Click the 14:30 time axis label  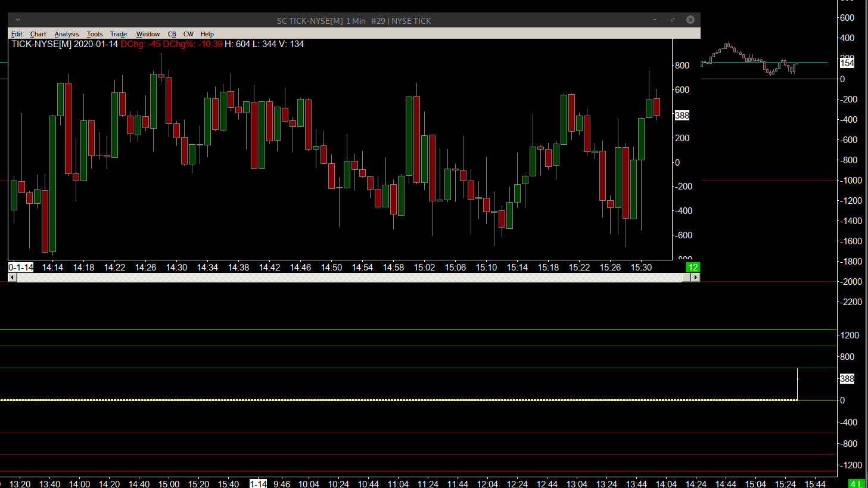tap(176, 268)
